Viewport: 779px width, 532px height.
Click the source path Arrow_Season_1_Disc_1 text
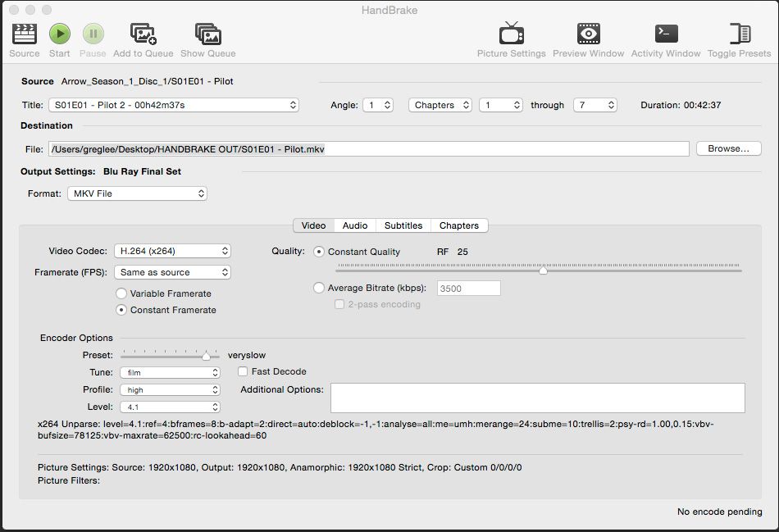tap(147, 81)
